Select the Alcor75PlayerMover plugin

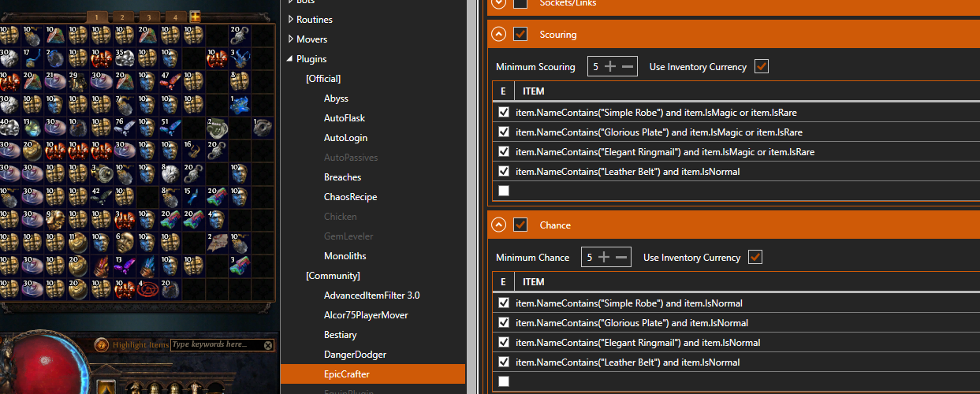(x=366, y=315)
